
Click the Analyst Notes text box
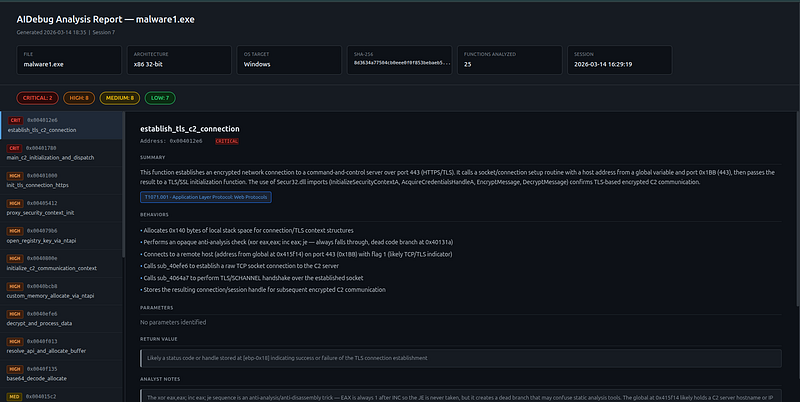(461, 396)
